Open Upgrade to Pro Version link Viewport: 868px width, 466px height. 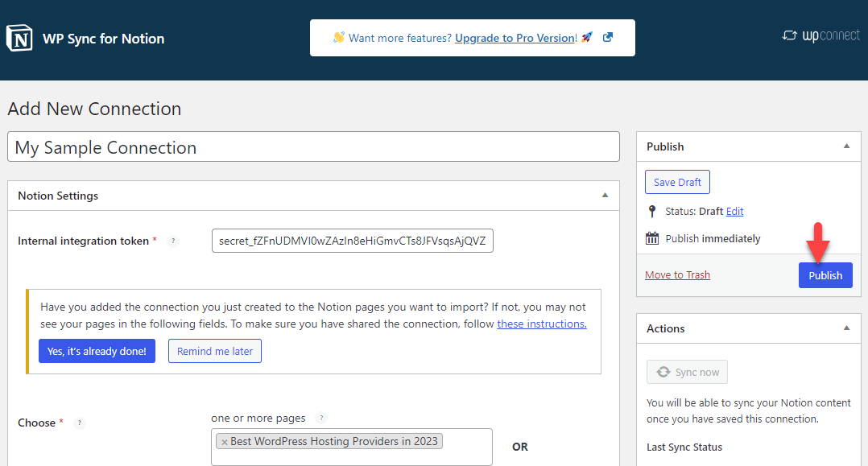[515, 38]
